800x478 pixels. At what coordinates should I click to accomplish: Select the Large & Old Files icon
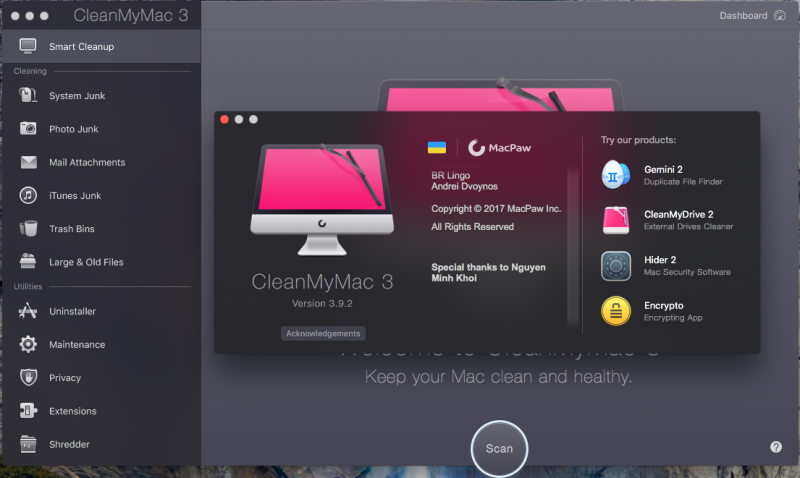tap(28, 261)
